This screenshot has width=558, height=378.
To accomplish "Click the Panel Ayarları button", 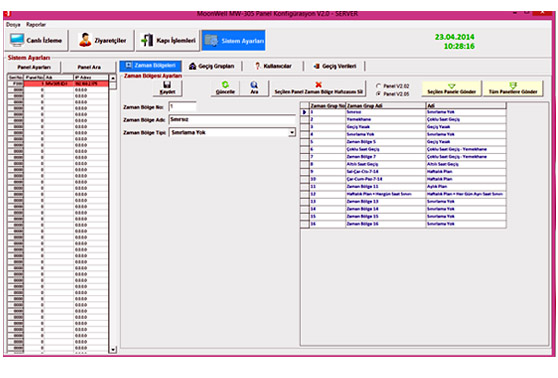I will (x=34, y=67).
